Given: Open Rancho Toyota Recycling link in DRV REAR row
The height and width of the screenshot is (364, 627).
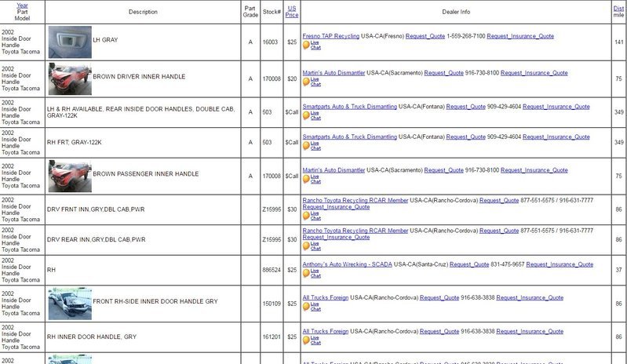Looking at the screenshot, I should pyautogui.click(x=355, y=231).
